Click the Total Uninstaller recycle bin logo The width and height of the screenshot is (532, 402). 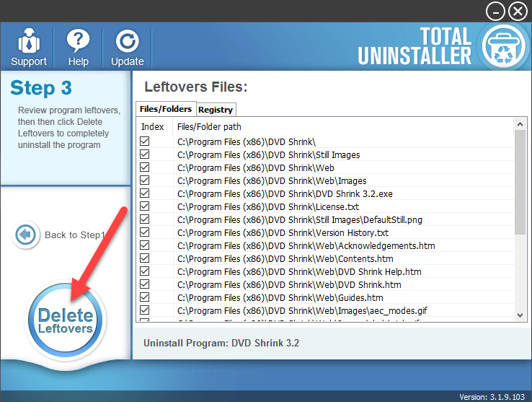[503, 45]
